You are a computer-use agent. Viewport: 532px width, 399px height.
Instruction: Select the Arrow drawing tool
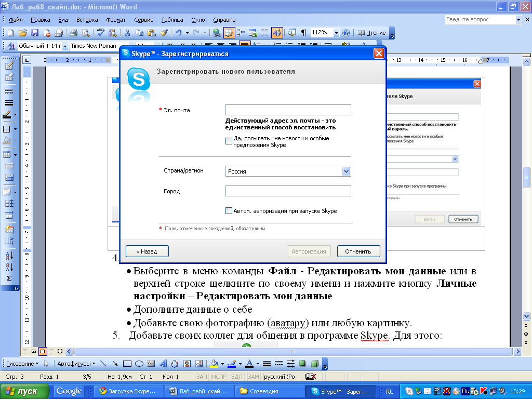(x=115, y=364)
